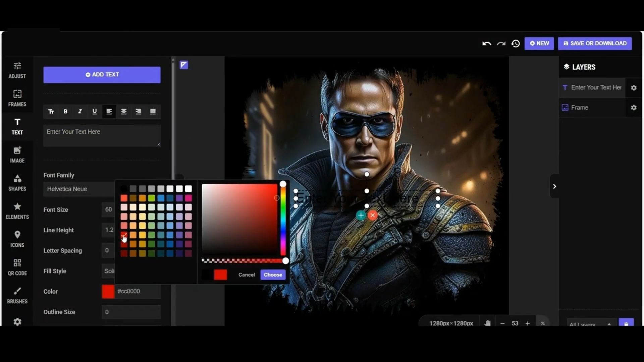Click the redo arrow icon
Viewport: 644px width, 362px height.
pyautogui.click(x=501, y=44)
